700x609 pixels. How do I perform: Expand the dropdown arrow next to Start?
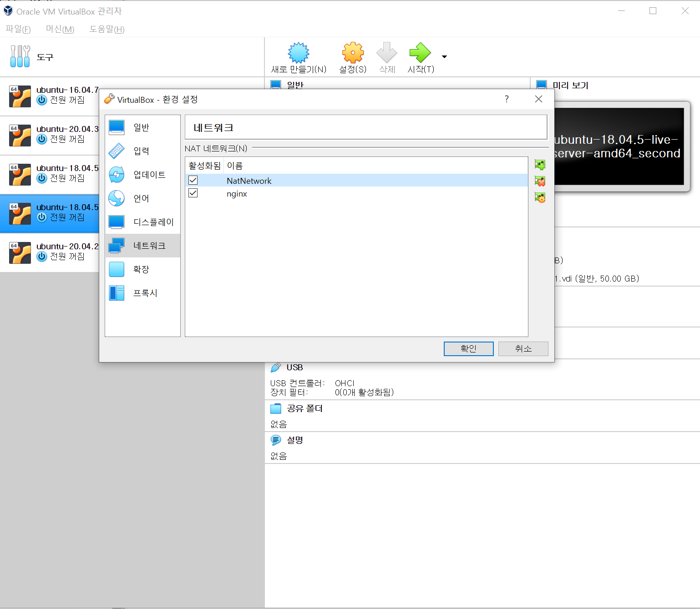[445, 57]
